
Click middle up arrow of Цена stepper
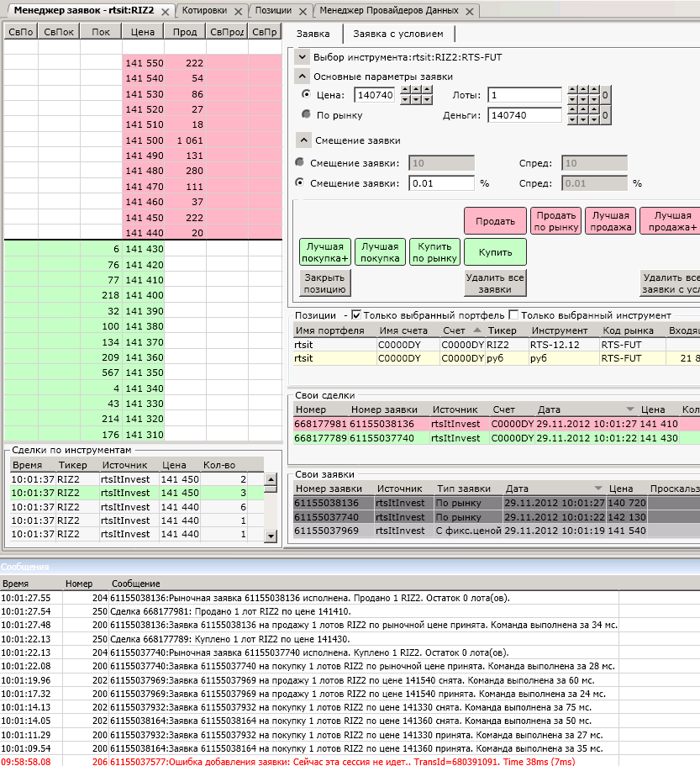[x=416, y=89]
